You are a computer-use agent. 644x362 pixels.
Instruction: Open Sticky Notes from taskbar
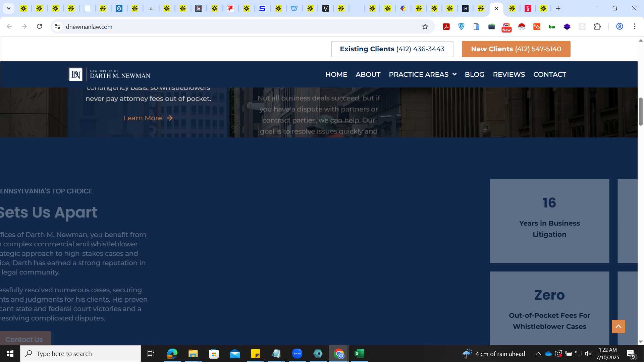point(256,354)
